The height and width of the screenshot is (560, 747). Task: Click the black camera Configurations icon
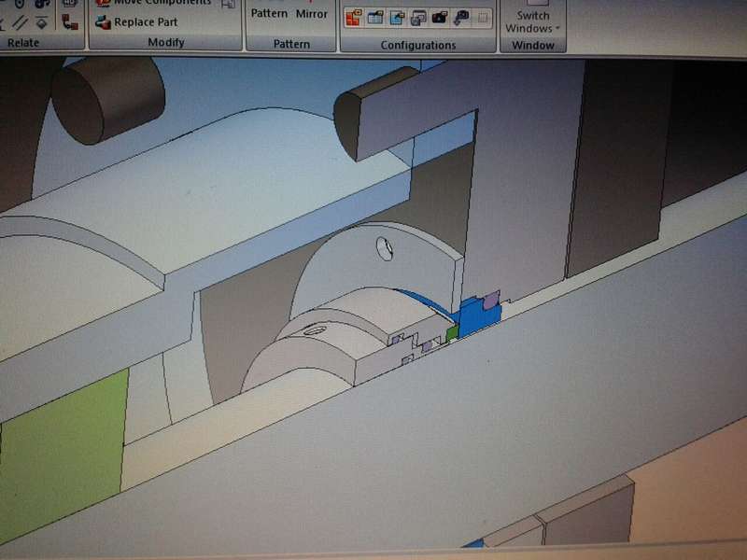pos(440,18)
